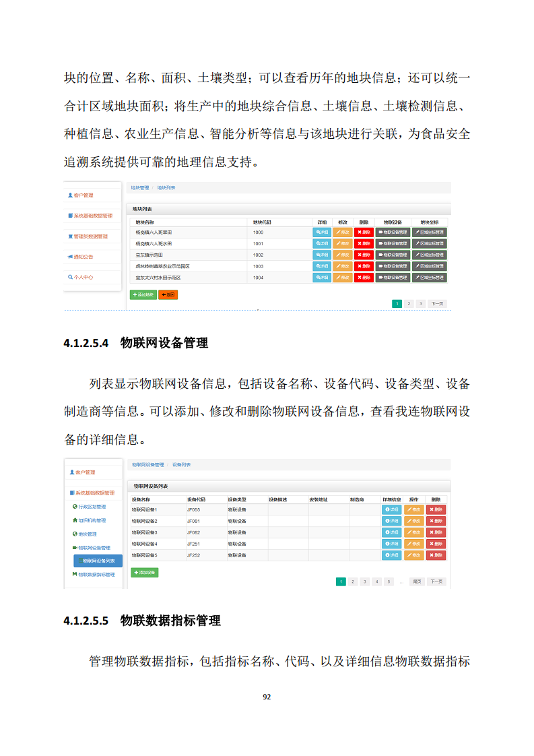
Task: Open 区域坐标管理 for 宝东镇示范田
Action: [x=430, y=255]
